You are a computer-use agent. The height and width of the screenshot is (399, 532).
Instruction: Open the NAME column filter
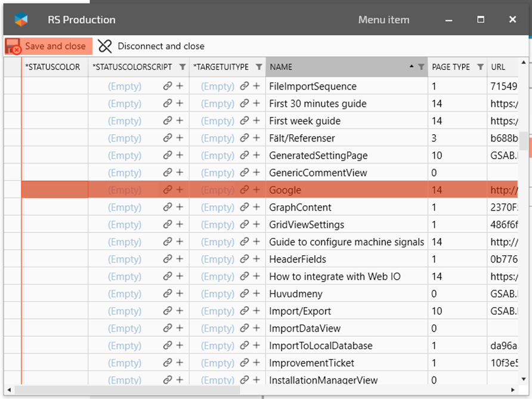click(421, 67)
